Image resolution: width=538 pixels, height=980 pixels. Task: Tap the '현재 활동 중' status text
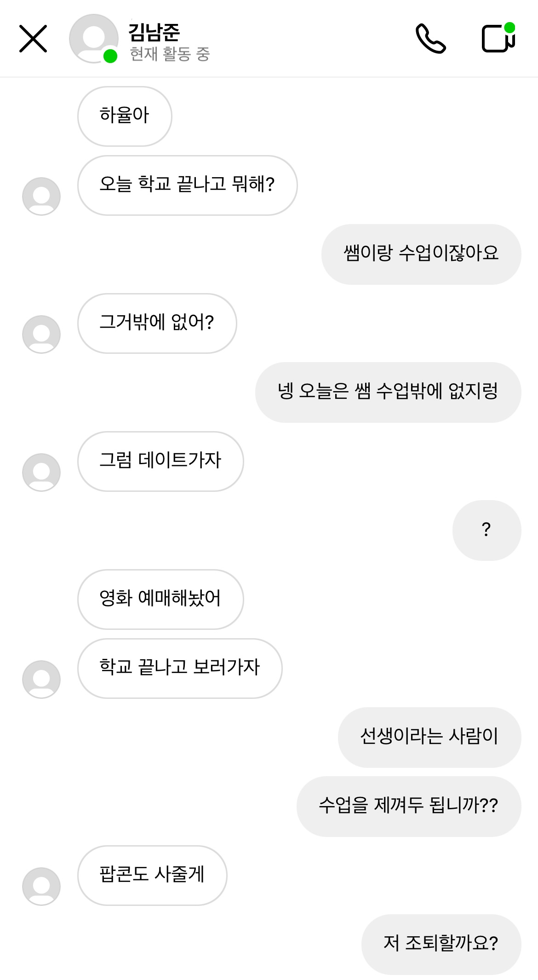[x=170, y=54]
